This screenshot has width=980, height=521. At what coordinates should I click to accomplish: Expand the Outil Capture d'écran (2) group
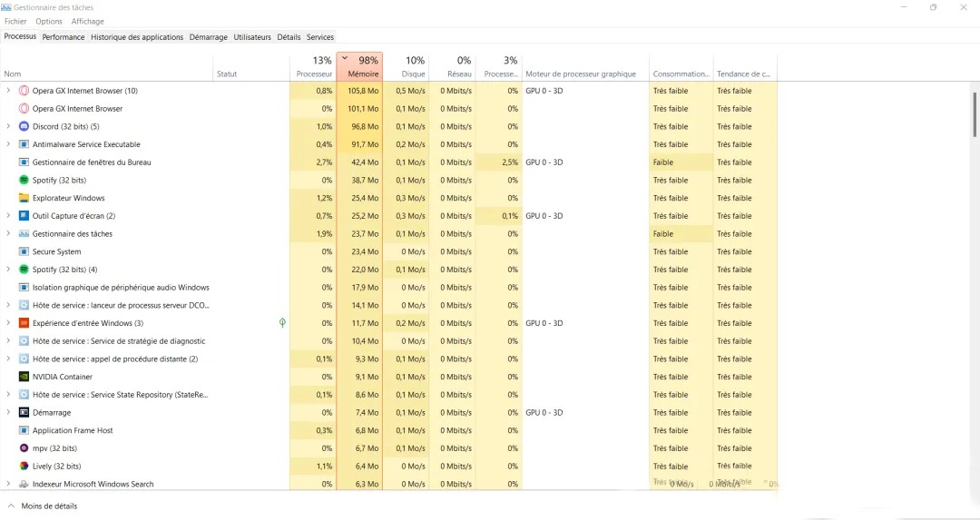(8, 216)
